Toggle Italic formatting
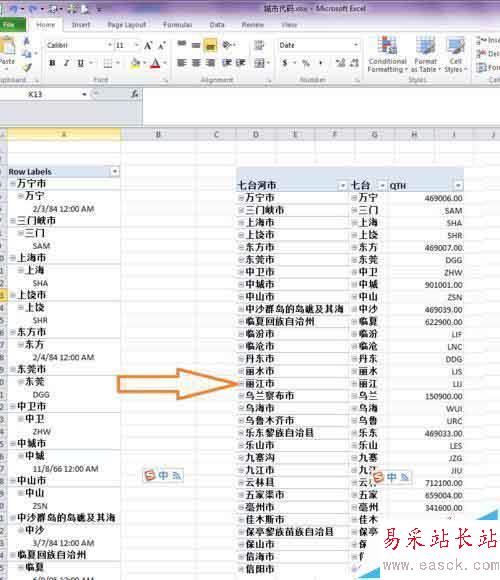This screenshot has height=580, width=500. click(x=67, y=63)
